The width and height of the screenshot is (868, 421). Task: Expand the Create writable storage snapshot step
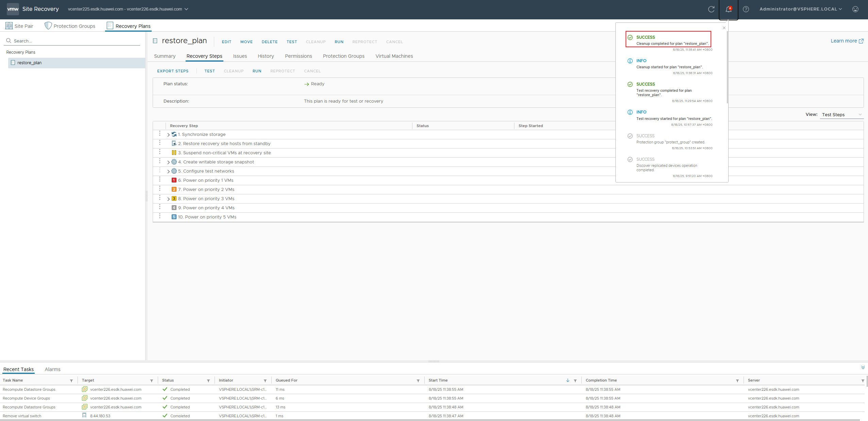pyautogui.click(x=168, y=162)
